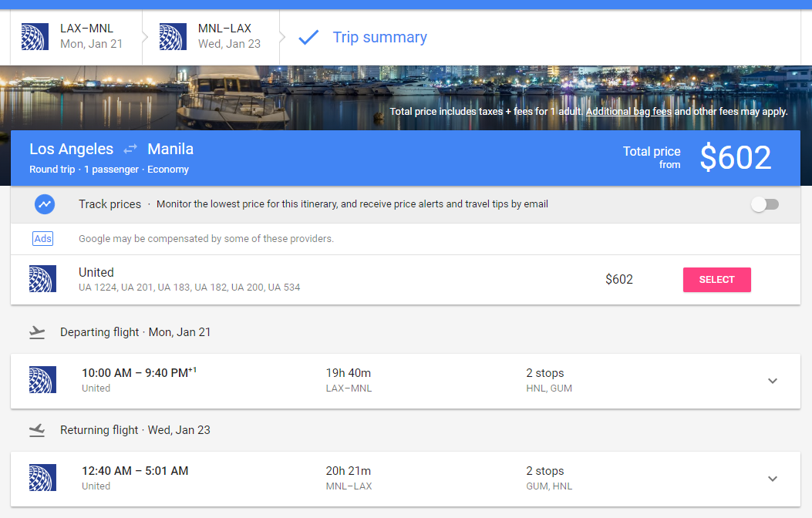Click the 12:40 AM – 5:01 AM times
This screenshot has height=518, width=812.
click(135, 471)
